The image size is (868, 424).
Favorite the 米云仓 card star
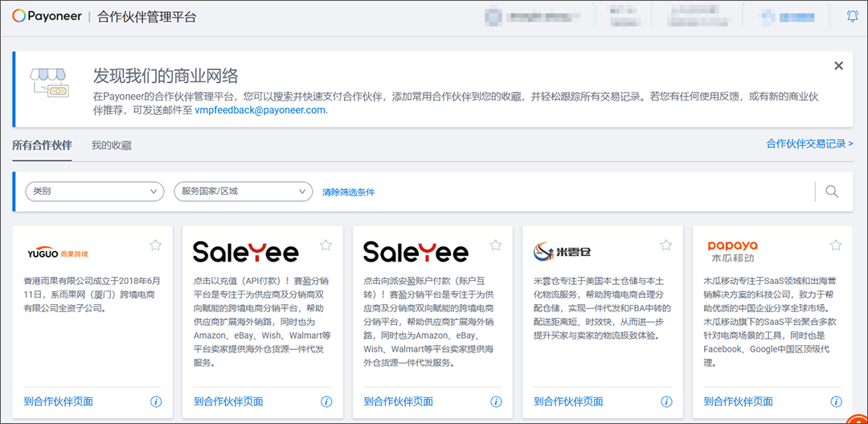(x=666, y=245)
